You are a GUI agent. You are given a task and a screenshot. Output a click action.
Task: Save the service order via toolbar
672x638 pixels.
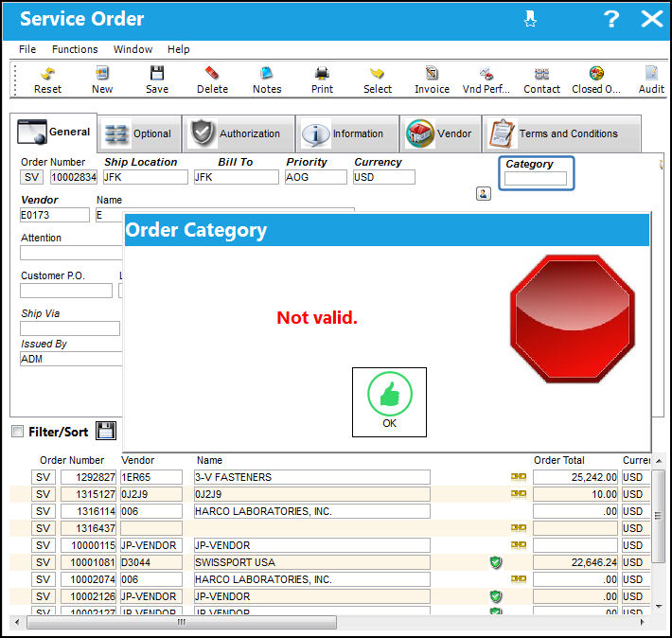(x=157, y=80)
